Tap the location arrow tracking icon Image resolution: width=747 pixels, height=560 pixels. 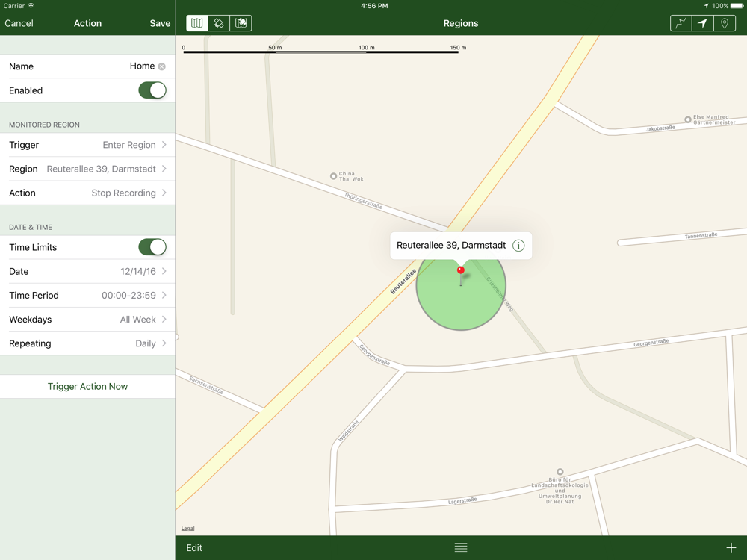coord(703,23)
